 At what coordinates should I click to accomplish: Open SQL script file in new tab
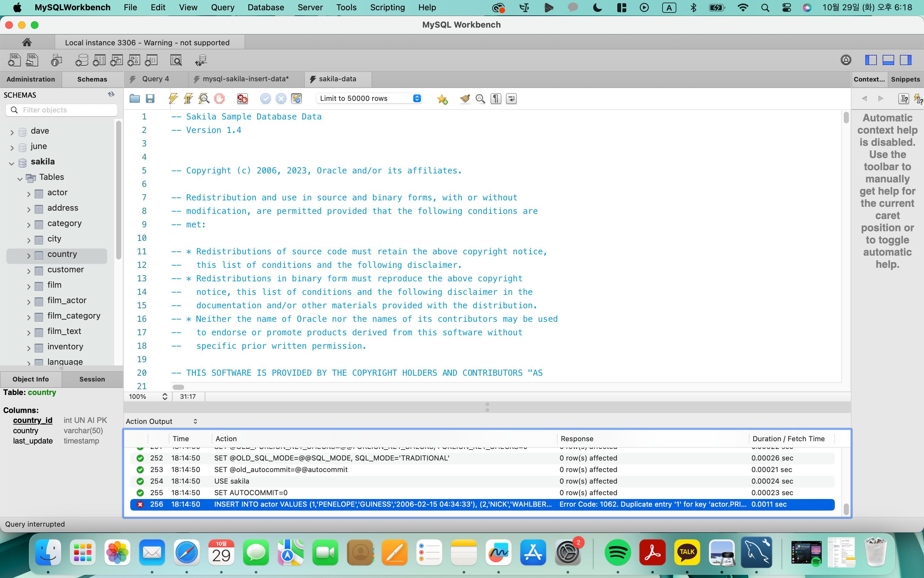(32, 60)
